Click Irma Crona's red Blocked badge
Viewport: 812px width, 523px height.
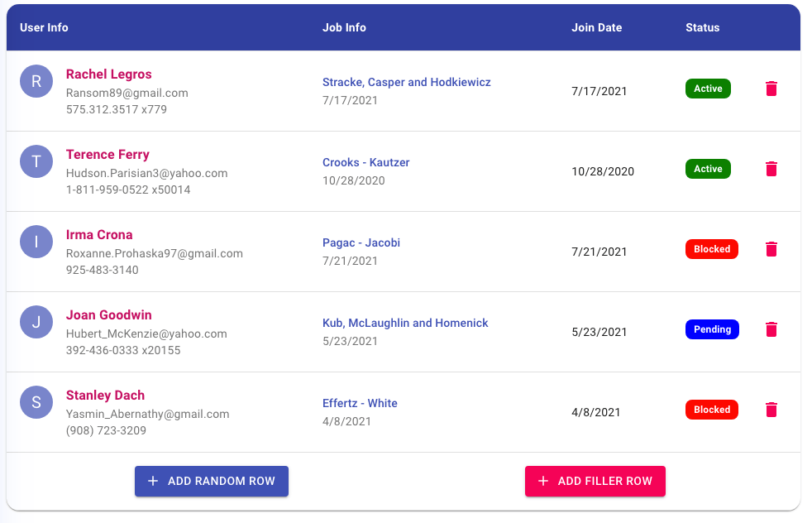pos(711,249)
